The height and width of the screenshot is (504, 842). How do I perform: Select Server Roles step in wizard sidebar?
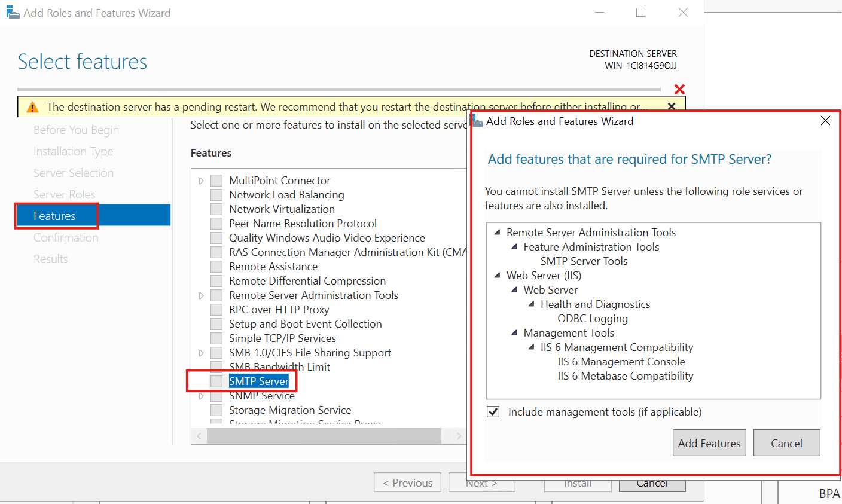tap(65, 194)
